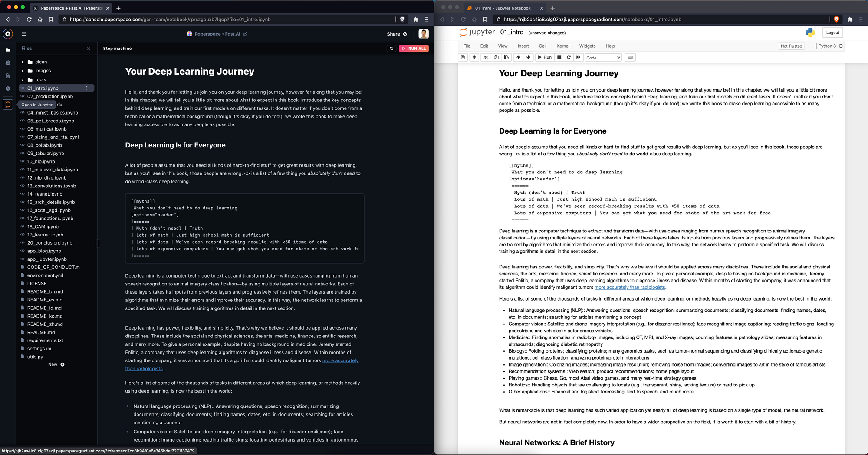Open the README.md file
Image resolution: width=868 pixels, height=455 pixels.
41,332
